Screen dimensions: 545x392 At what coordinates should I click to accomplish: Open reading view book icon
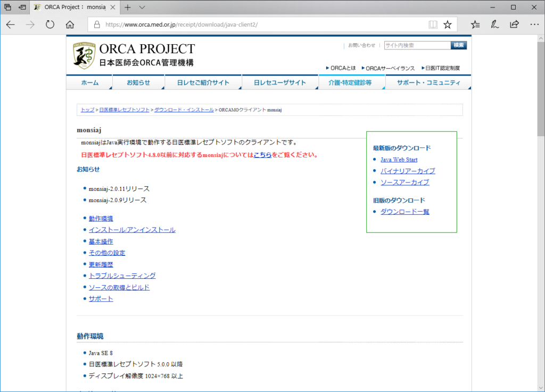coord(433,24)
